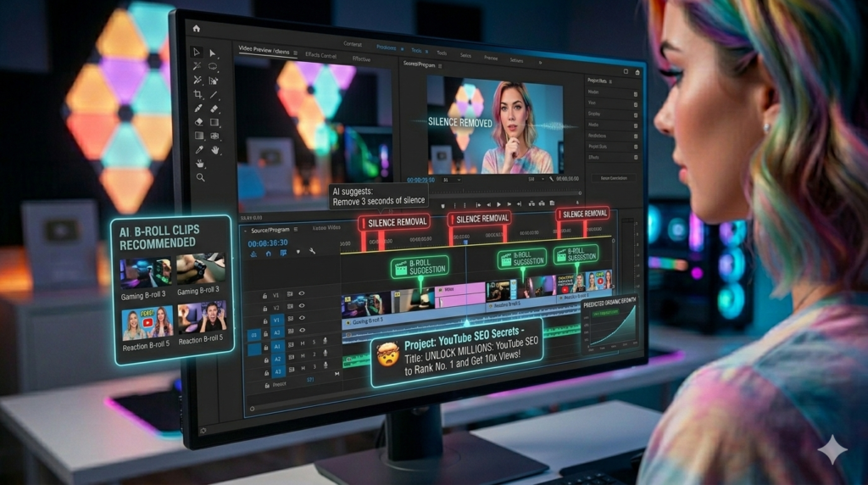Toggle the lock on track A1
The height and width of the screenshot is (485, 868).
point(266,348)
